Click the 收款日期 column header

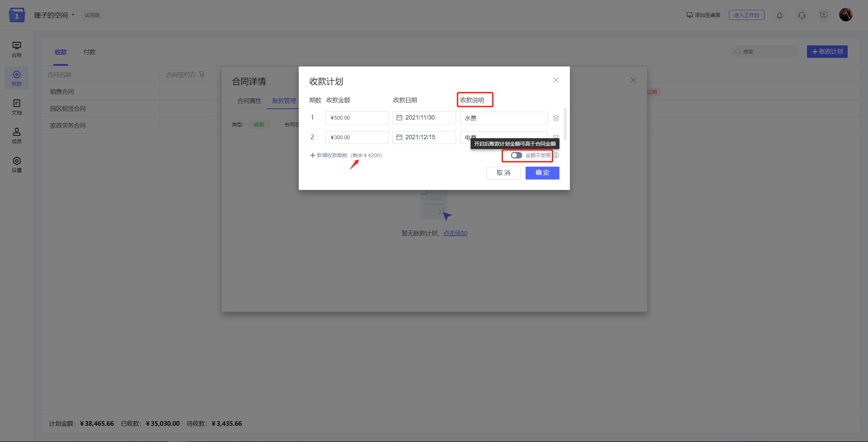[x=405, y=100]
